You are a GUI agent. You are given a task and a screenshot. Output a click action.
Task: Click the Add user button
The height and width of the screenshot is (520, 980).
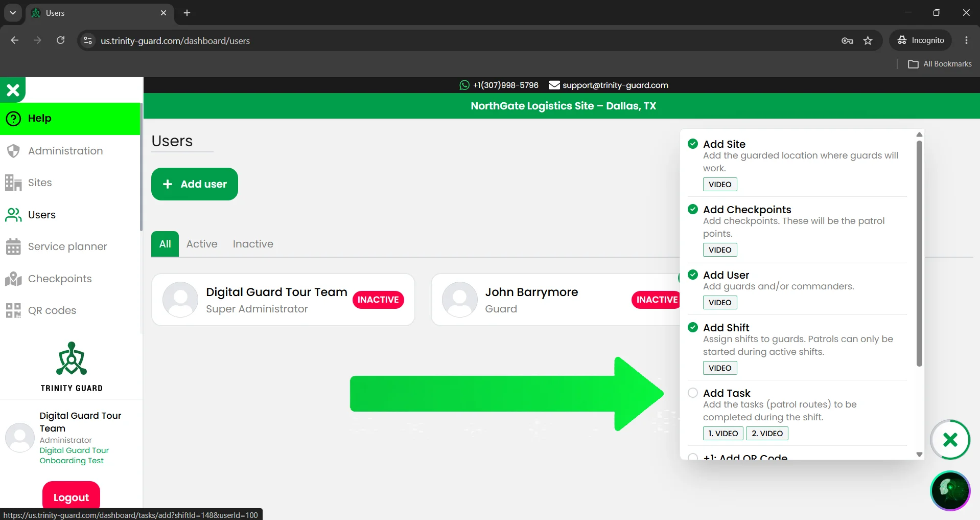pyautogui.click(x=195, y=184)
